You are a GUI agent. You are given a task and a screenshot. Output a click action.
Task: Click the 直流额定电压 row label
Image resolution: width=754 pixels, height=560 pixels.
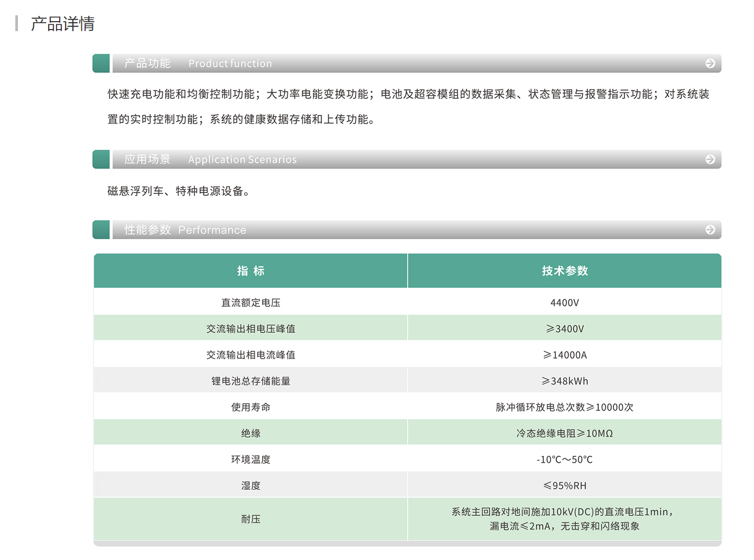point(250,303)
